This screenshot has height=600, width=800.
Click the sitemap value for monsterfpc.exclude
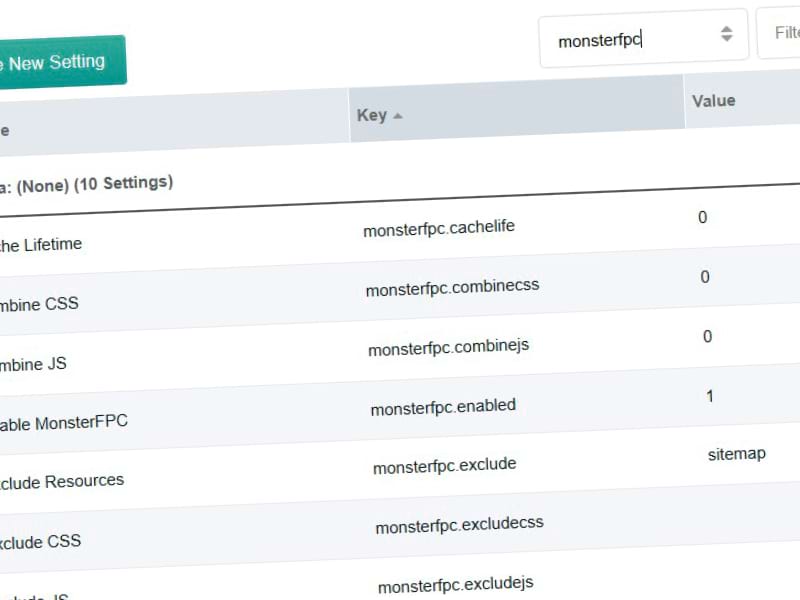coord(737,453)
